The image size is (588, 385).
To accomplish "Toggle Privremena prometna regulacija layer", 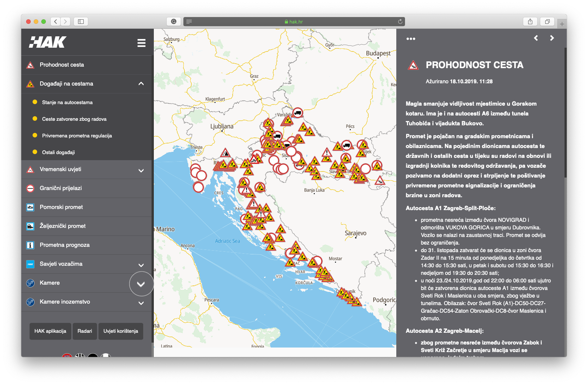I will pos(77,136).
